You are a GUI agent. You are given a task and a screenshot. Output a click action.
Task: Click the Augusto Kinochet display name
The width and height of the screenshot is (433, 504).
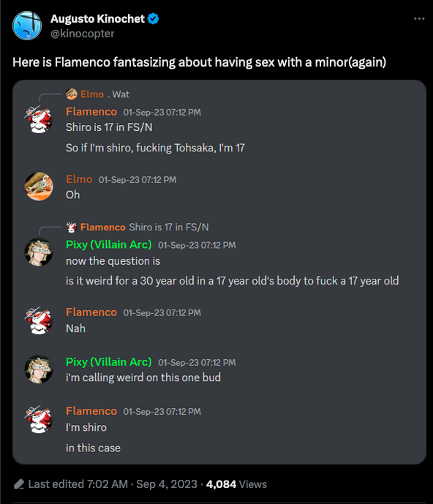97,19
